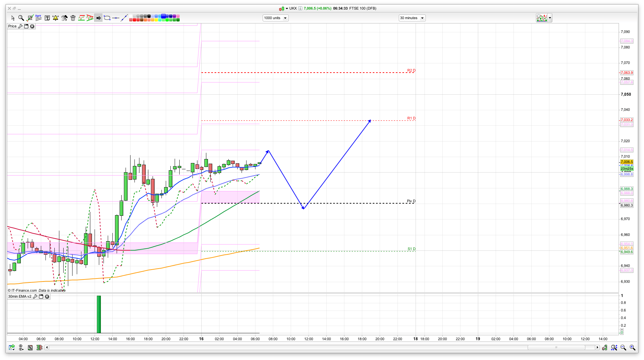Viewport: 644px width, 360px height.
Task: Open the alert bell tool
Action: click(x=55, y=18)
